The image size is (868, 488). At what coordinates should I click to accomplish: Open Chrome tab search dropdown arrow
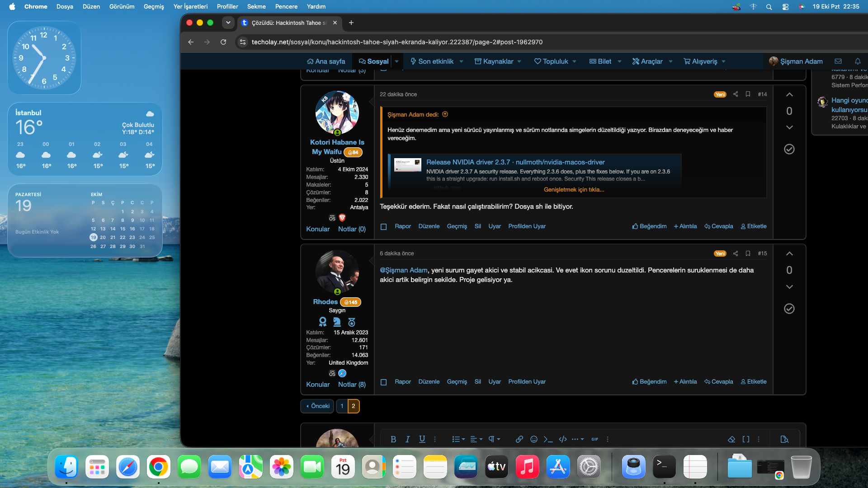[228, 23]
